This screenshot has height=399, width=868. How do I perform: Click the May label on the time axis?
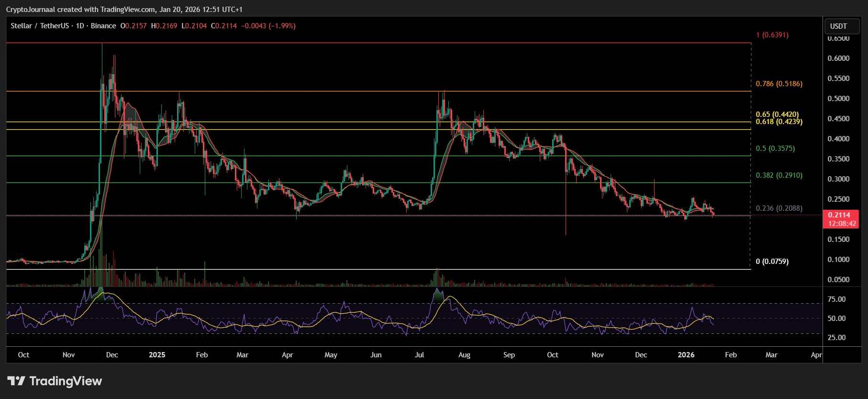click(331, 355)
